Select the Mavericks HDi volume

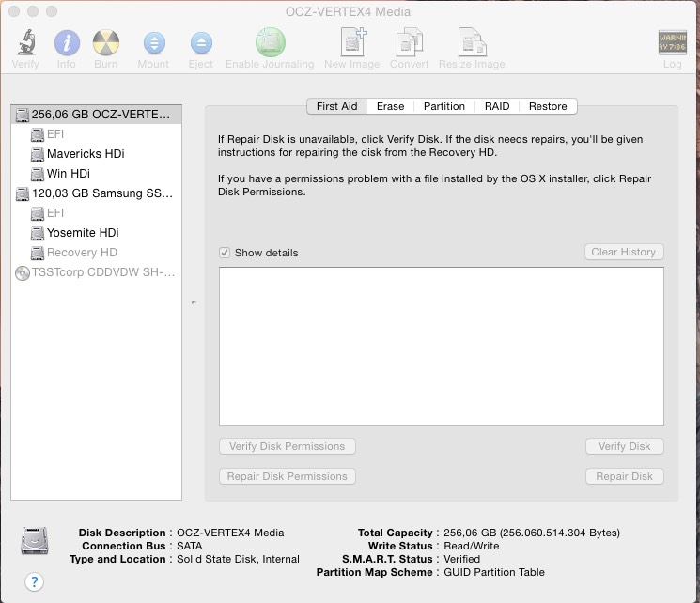point(97,153)
